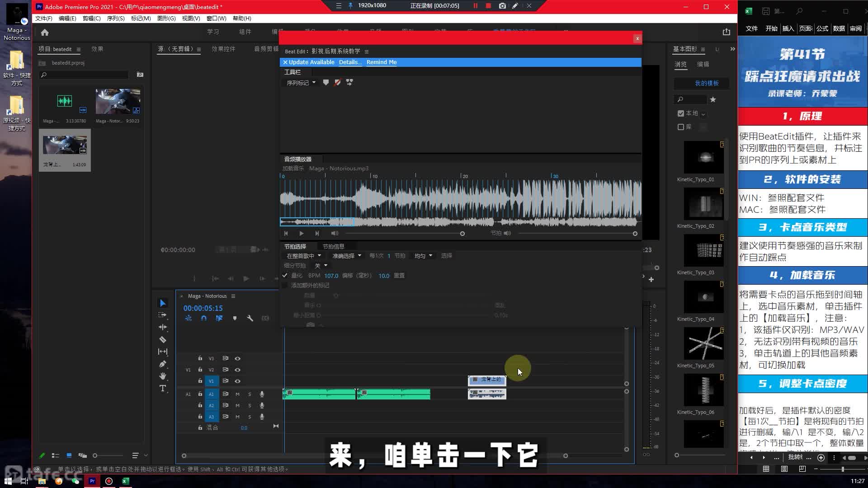Screen dimensions: 868x488
Task: Open Project beatedit panel menu
Action: point(79,49)
